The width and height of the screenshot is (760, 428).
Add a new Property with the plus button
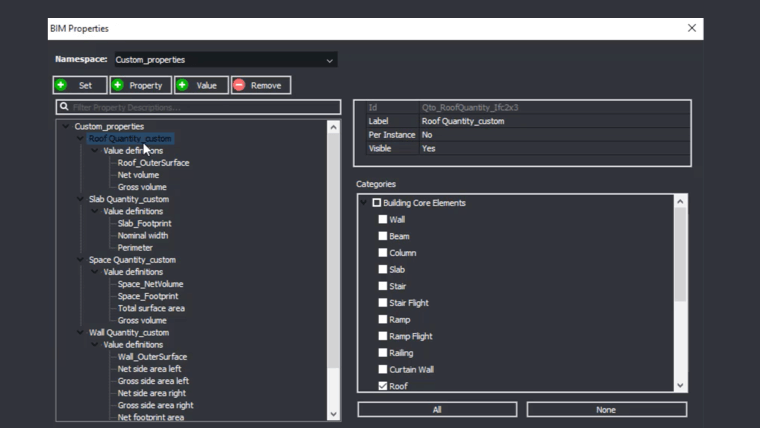[x=141, y=85]
